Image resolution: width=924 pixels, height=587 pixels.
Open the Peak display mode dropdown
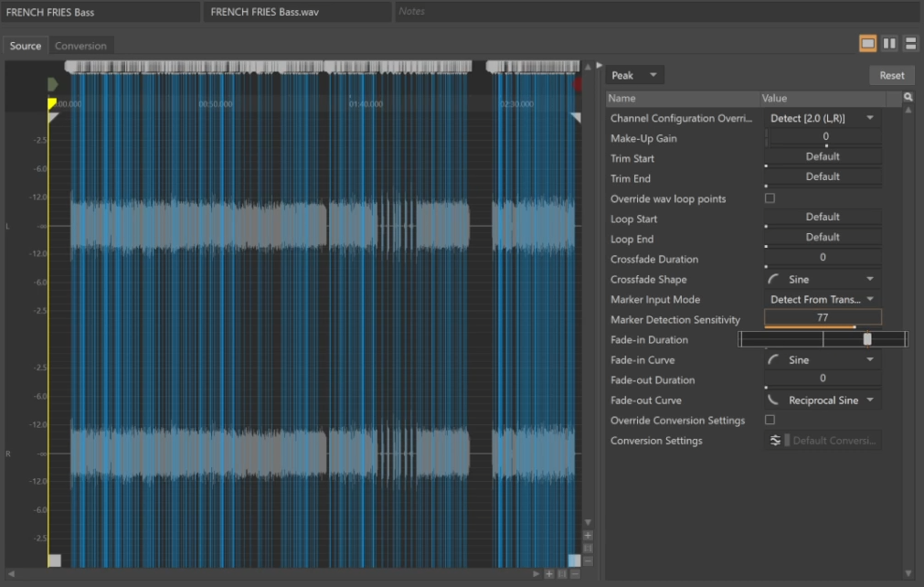(634, 76)
